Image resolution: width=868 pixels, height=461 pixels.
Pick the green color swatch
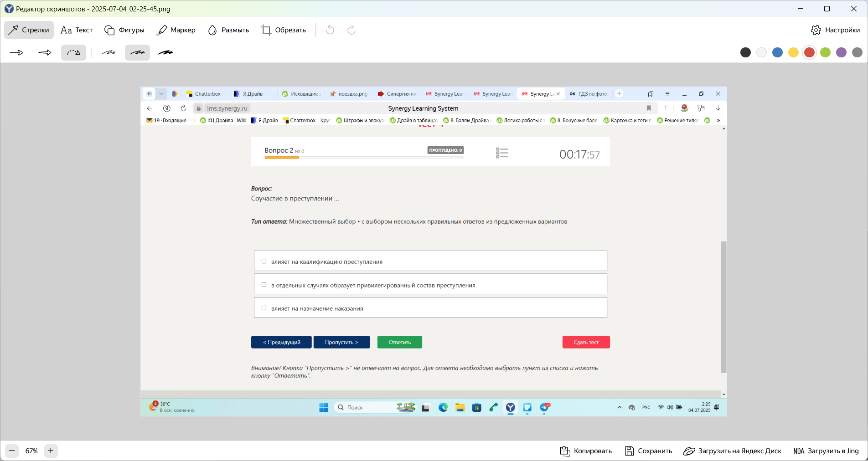click(826, 52)
